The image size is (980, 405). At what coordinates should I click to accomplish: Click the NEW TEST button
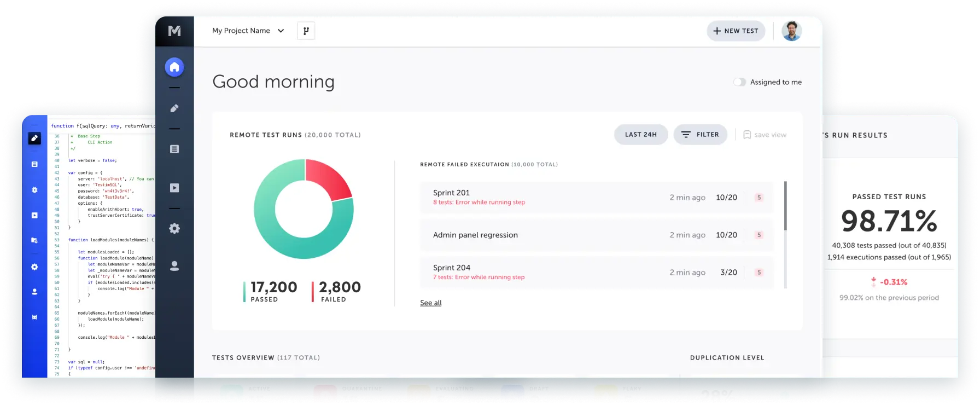(736, 31)
